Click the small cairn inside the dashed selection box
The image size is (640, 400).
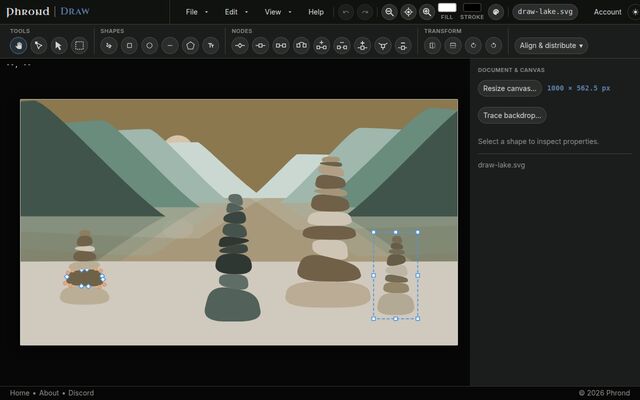point(396,276)
